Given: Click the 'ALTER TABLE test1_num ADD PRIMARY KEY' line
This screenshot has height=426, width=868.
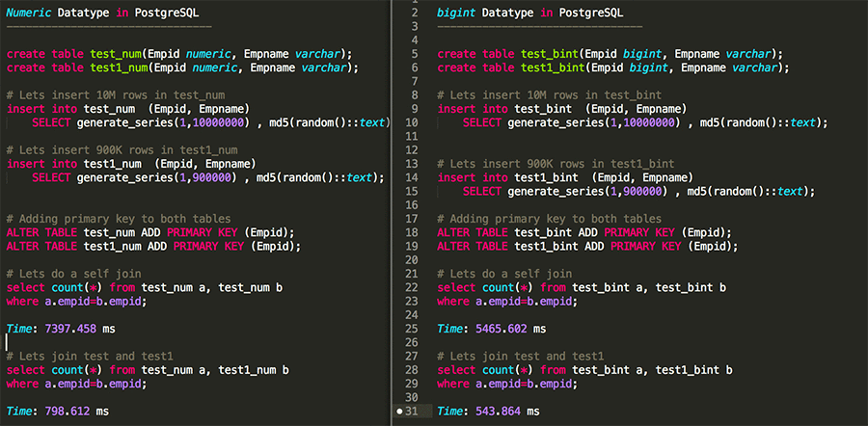Looking at the screenshot, I should click(153, 246).
